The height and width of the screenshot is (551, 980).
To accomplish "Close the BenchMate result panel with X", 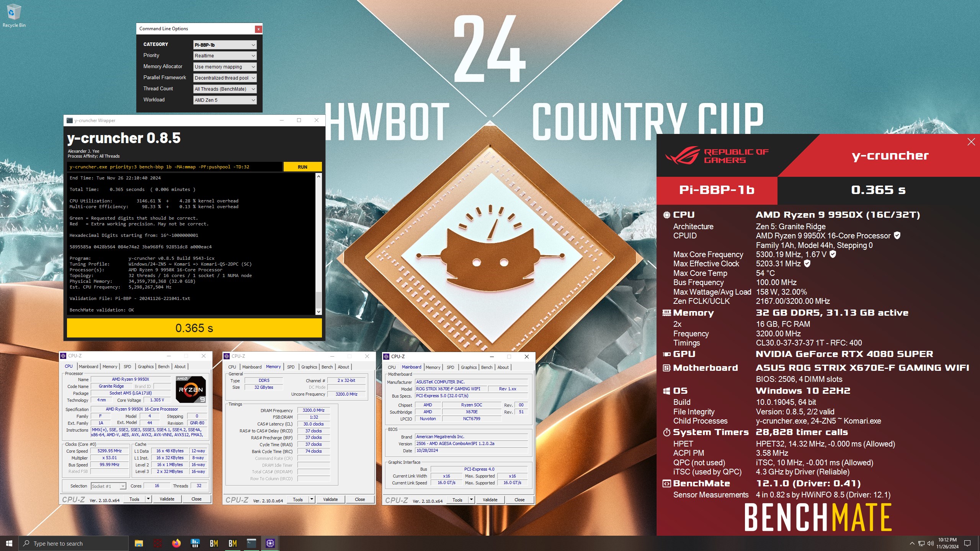I will pos(971,142).
